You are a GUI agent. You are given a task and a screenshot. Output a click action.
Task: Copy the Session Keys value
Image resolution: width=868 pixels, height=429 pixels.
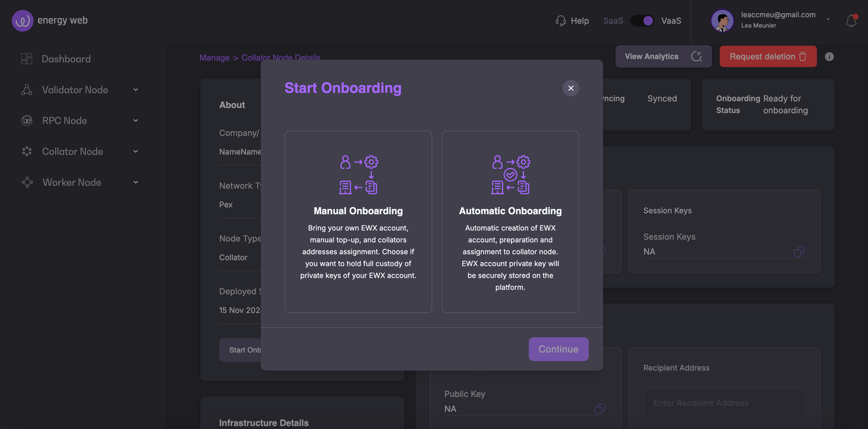point(799,251)
